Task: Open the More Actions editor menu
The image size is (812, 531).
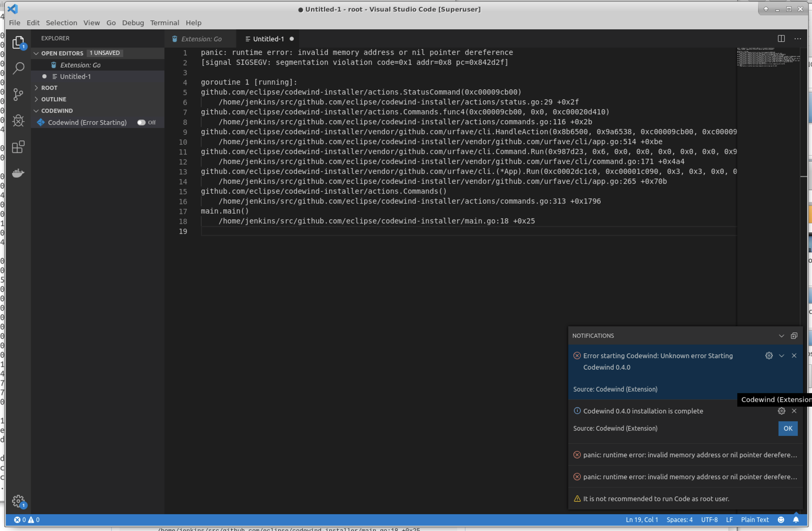Action: click(x=797, y=38)
